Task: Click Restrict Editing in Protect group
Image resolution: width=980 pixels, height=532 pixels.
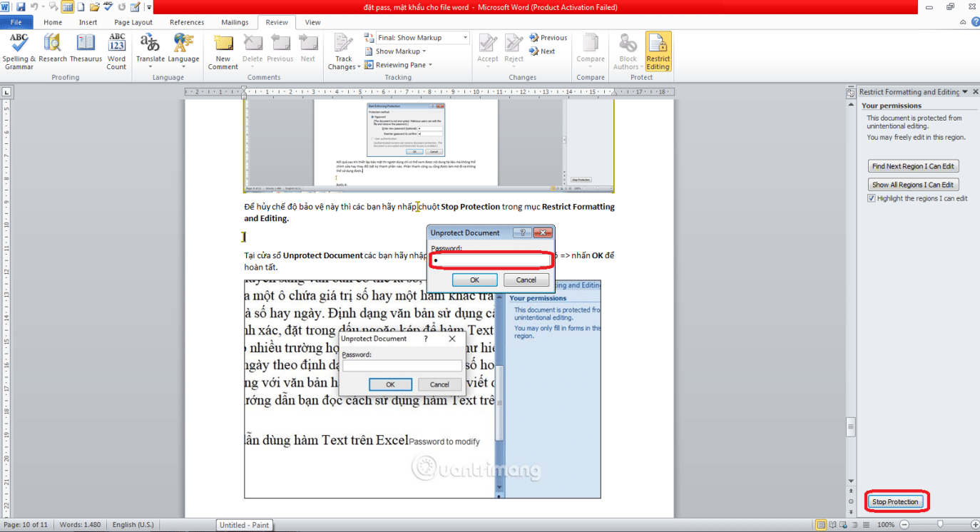Action: [x=658, y=52]
